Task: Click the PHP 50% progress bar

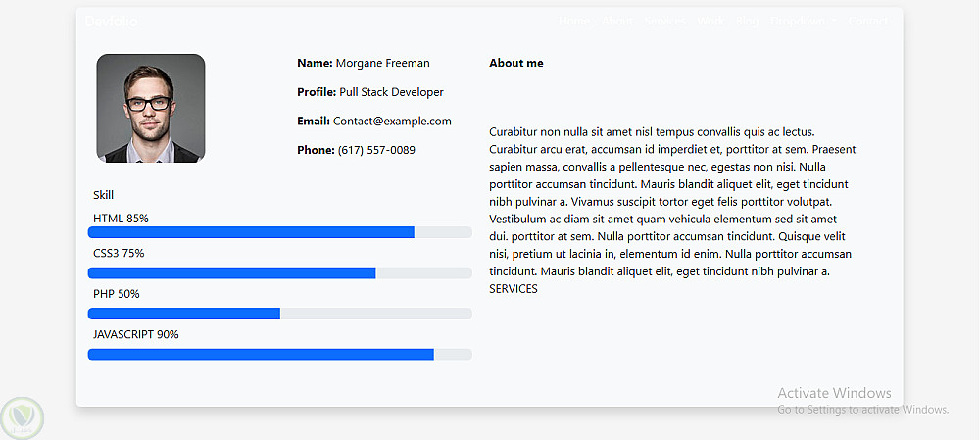Action: [279, 314]
